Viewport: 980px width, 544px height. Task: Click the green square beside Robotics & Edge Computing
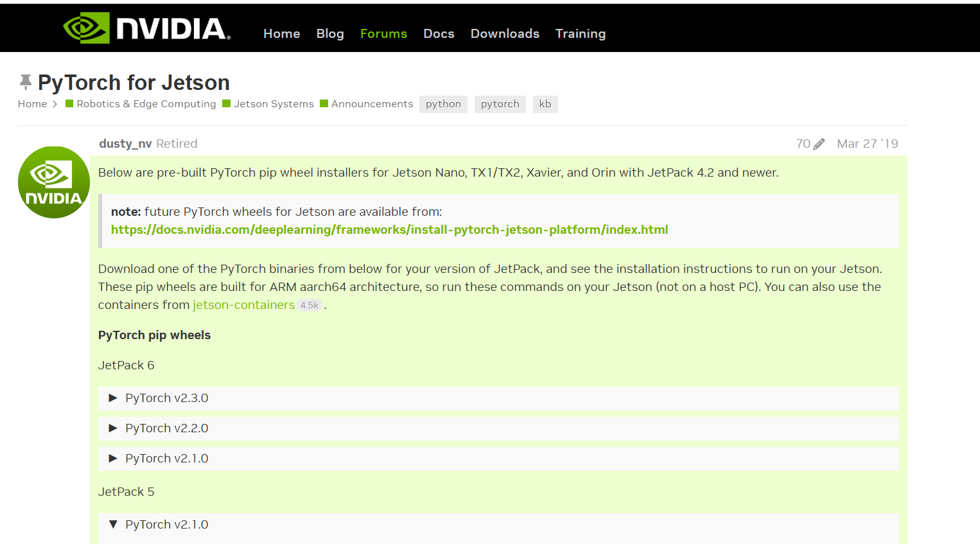(69, 103)
